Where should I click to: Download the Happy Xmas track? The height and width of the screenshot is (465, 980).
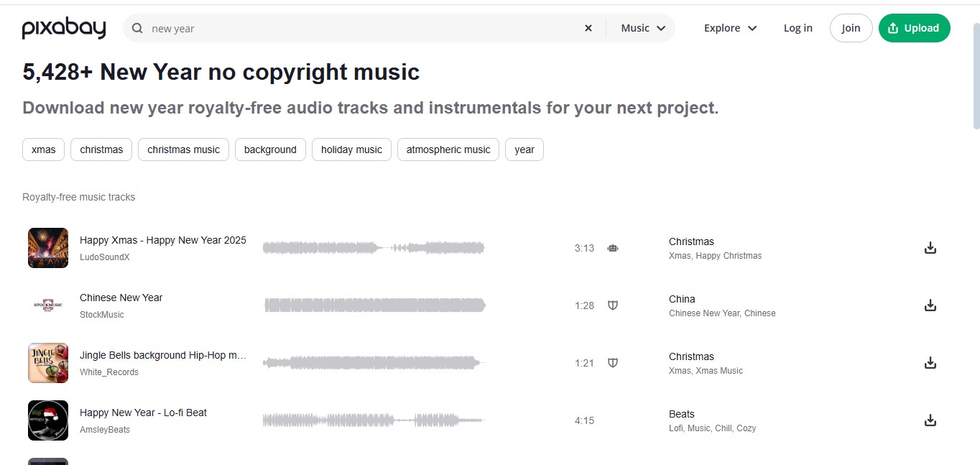tap(930, 248)
